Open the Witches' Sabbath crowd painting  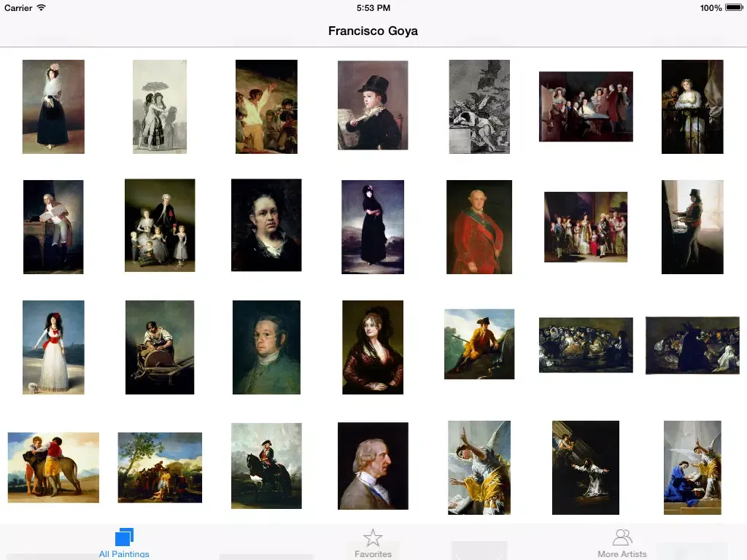tap(586, 345)
